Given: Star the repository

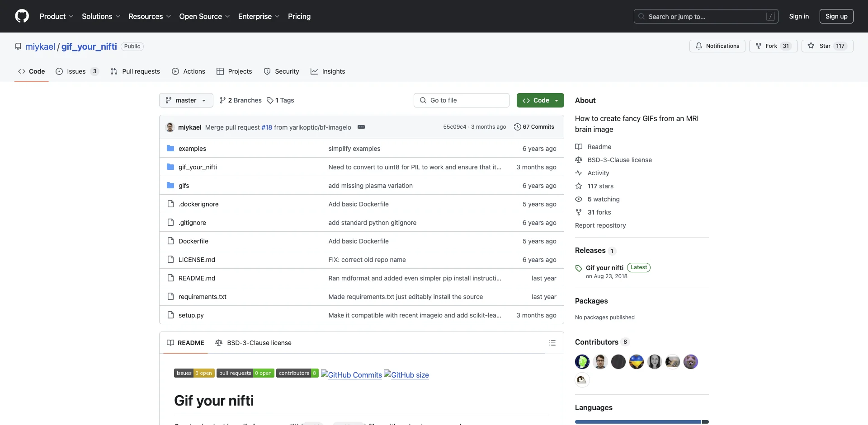Looking at the screenshot, I should [827, 46].
